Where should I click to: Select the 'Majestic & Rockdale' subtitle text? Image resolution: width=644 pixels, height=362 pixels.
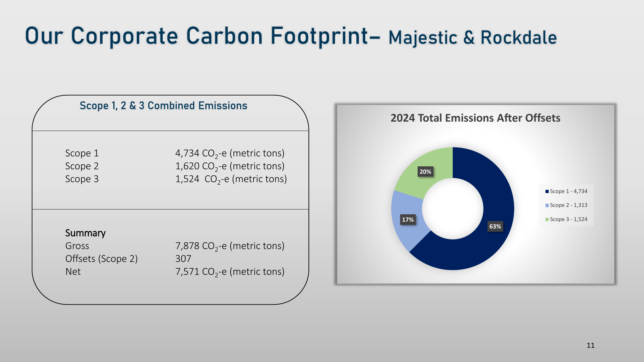click(x=473, y=38)
